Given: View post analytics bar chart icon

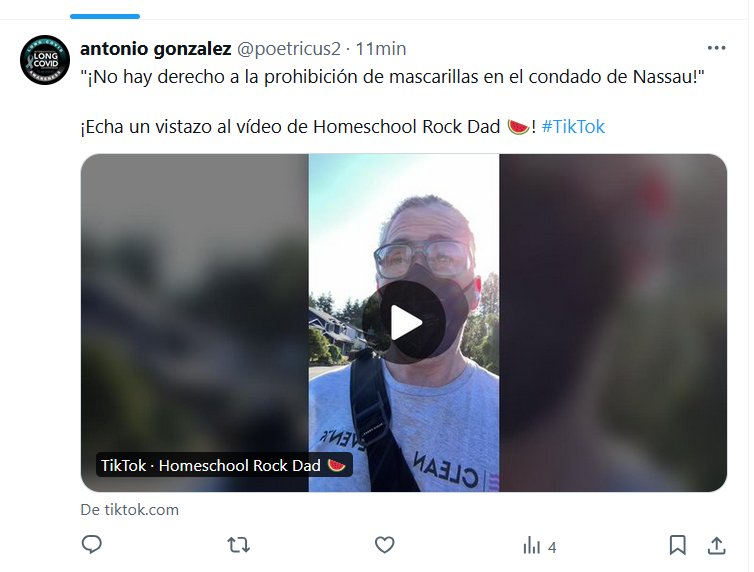Looking at the screenshot, I should [531, 546].
